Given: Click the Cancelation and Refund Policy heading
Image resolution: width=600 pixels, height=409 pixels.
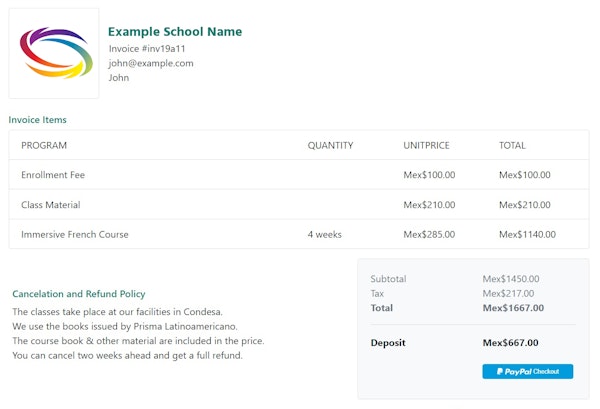Looking at the screenshot, I should coord(79,294).
